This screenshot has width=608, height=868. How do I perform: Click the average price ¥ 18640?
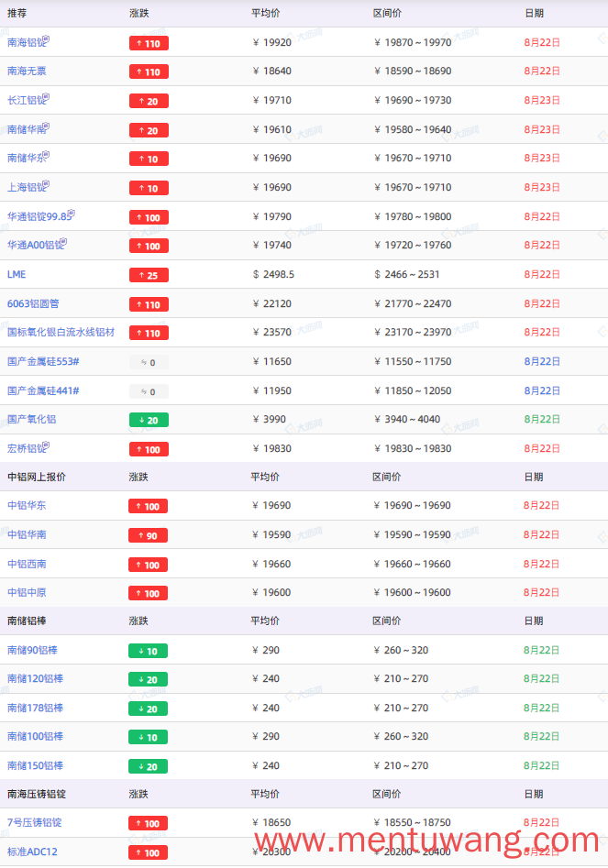(x=271, y=71)
